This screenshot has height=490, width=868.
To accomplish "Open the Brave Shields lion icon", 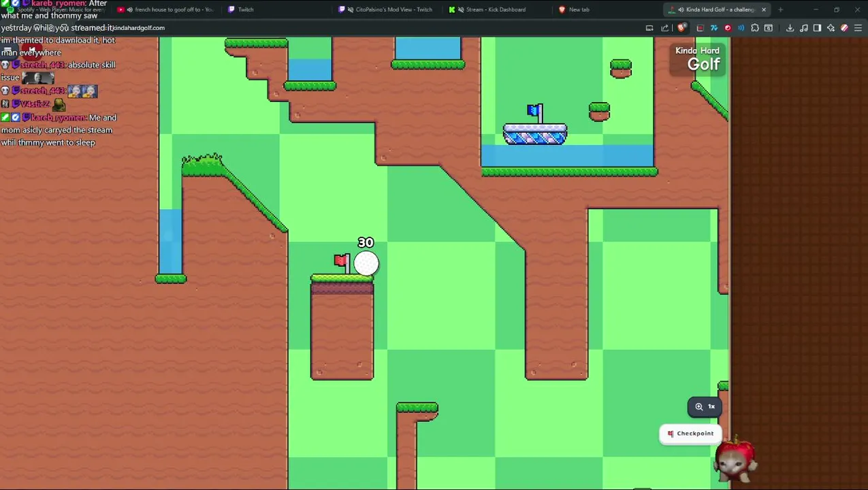I will 681,28.
